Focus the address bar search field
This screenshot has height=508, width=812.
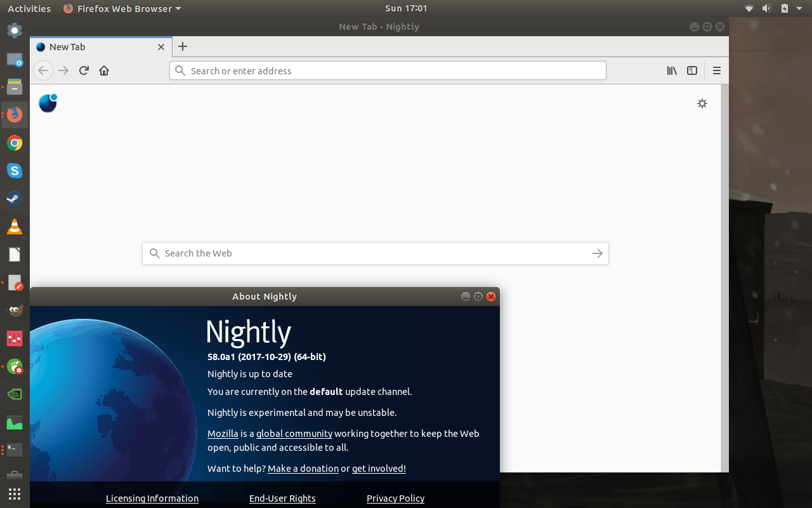pos(388,70)
